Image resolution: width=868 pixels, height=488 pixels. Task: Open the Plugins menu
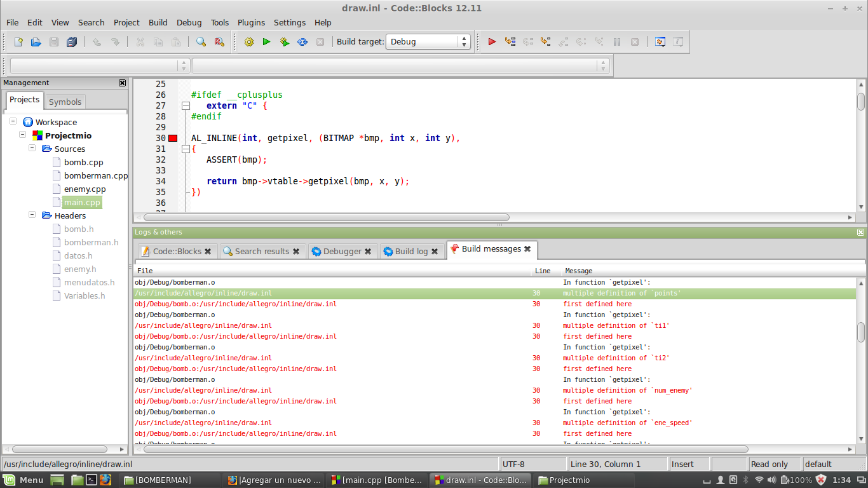coord(251,22)
